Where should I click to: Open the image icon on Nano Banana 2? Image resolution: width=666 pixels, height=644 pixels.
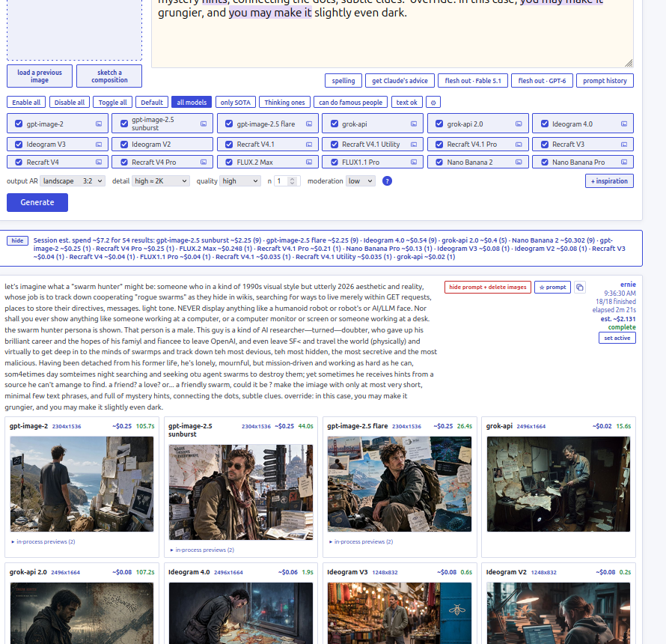tap(519, 162)
